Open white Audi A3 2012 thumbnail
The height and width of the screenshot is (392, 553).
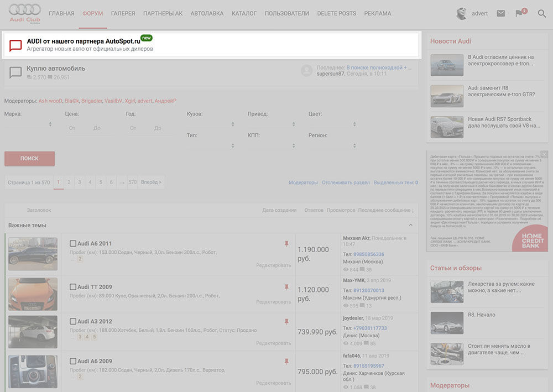point(33,332)
